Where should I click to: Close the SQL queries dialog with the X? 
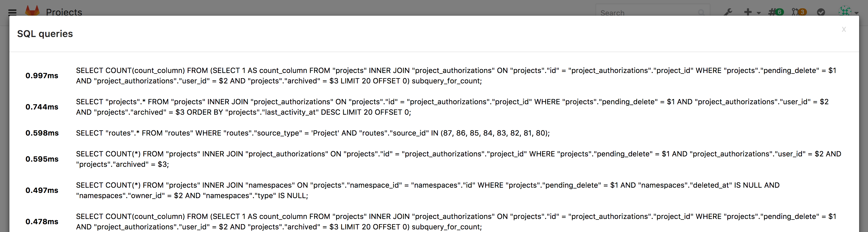844,30
